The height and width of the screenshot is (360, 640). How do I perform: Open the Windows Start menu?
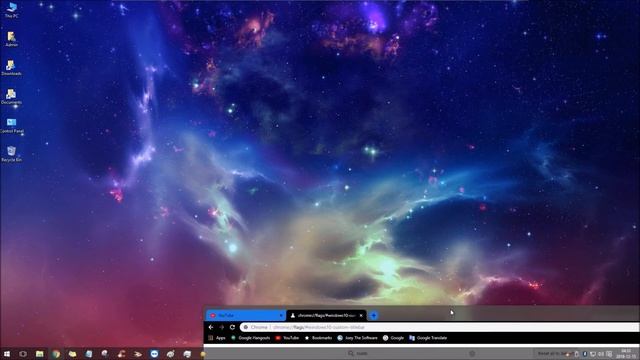[7, 354]
